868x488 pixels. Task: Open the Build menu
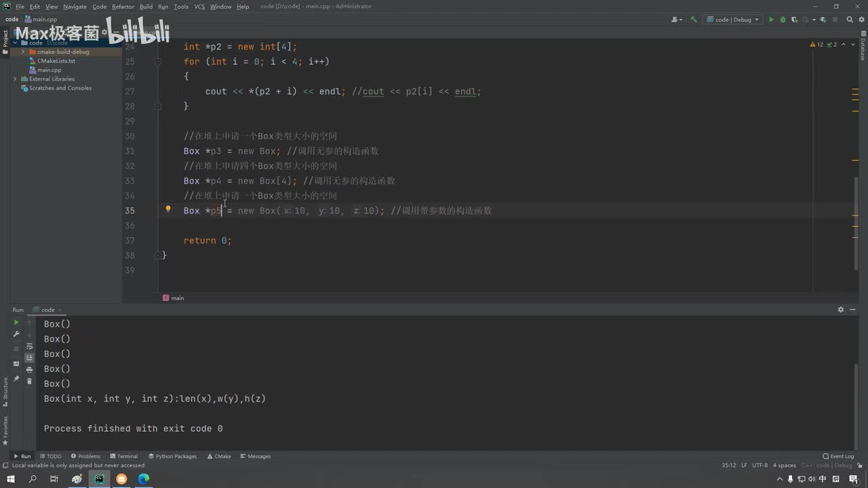[146, 7]
